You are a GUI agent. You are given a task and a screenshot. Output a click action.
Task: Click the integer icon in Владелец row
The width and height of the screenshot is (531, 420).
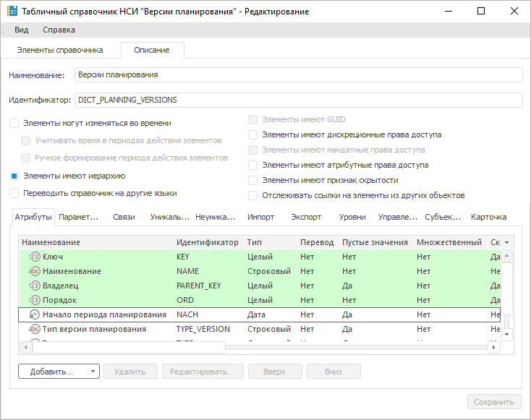(x=34, y=286)
